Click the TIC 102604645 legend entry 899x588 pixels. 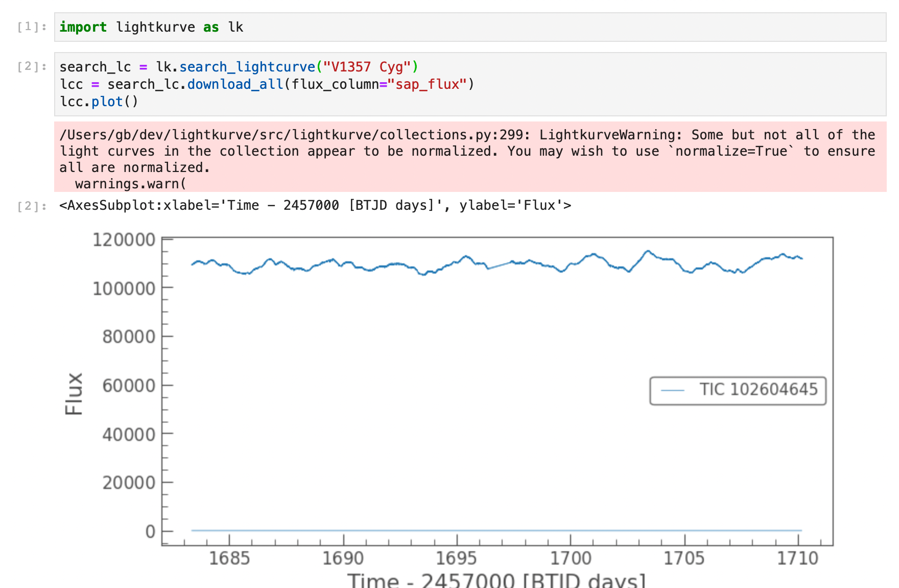coord(738,390)
